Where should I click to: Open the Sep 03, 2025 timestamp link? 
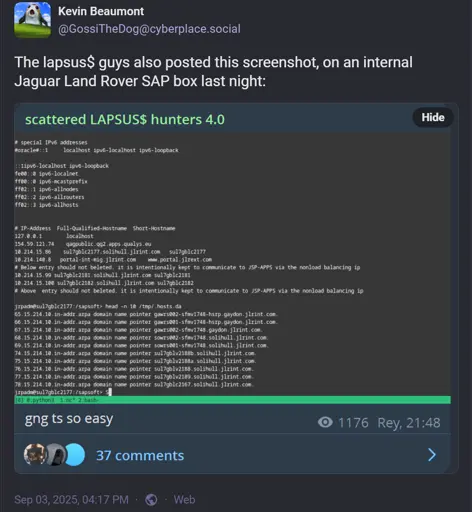[71, 500]
